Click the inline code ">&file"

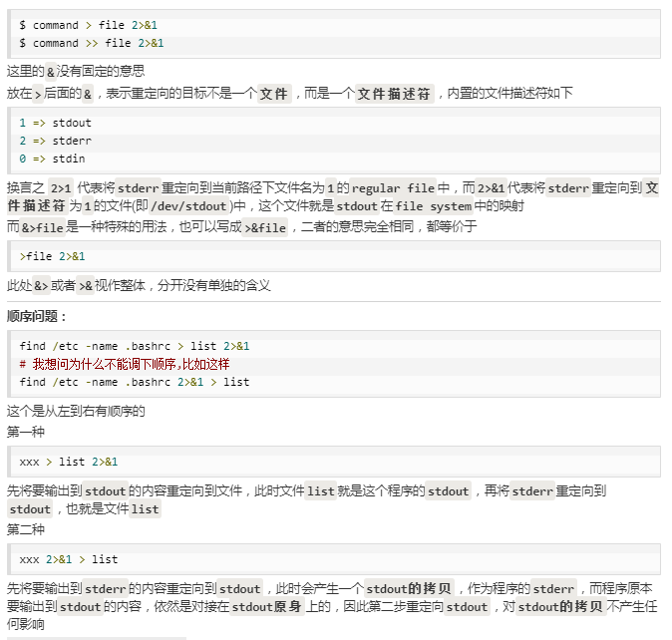265,227
